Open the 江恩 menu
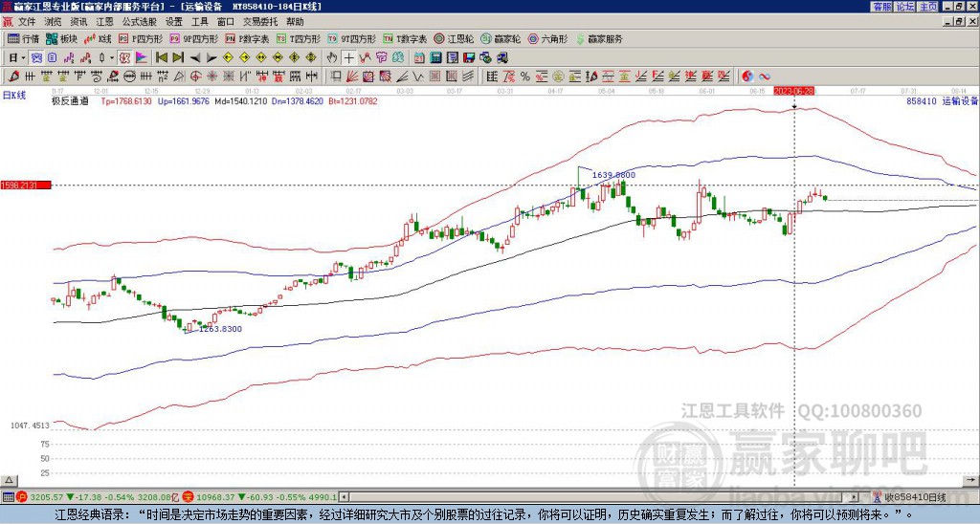 (x=105, y=22)
